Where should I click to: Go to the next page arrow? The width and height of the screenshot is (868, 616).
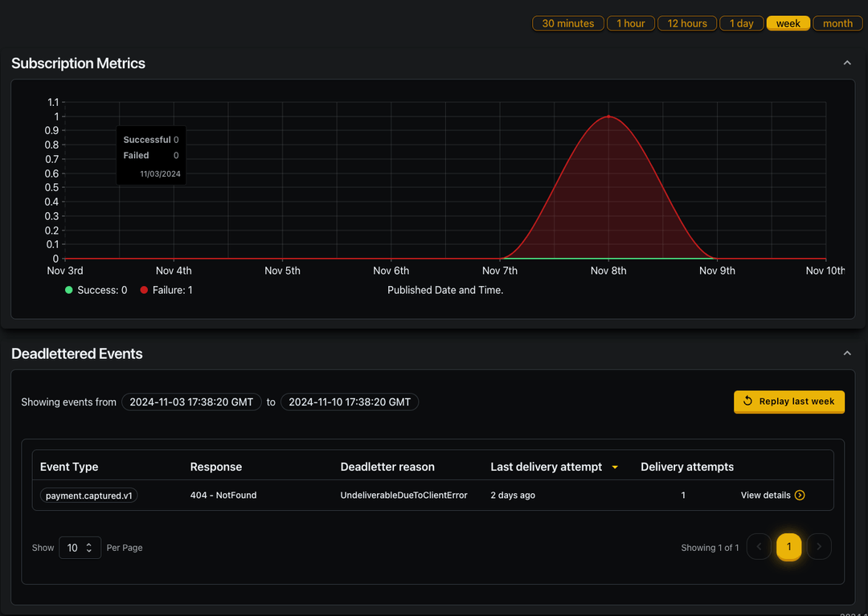[x=819, y=547]
